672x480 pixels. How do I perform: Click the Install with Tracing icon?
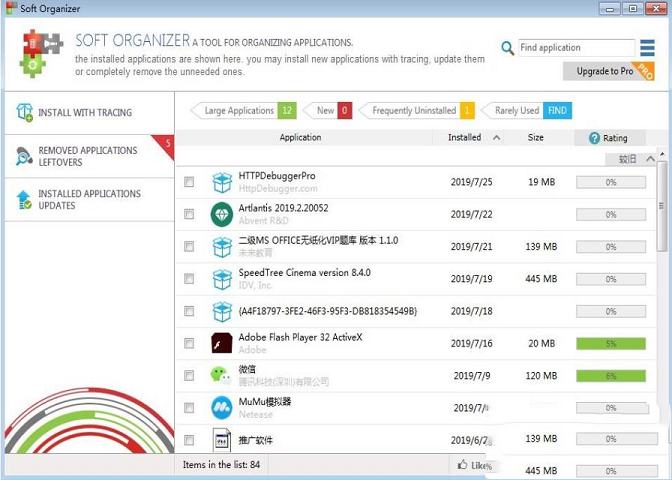pos(24,113)
